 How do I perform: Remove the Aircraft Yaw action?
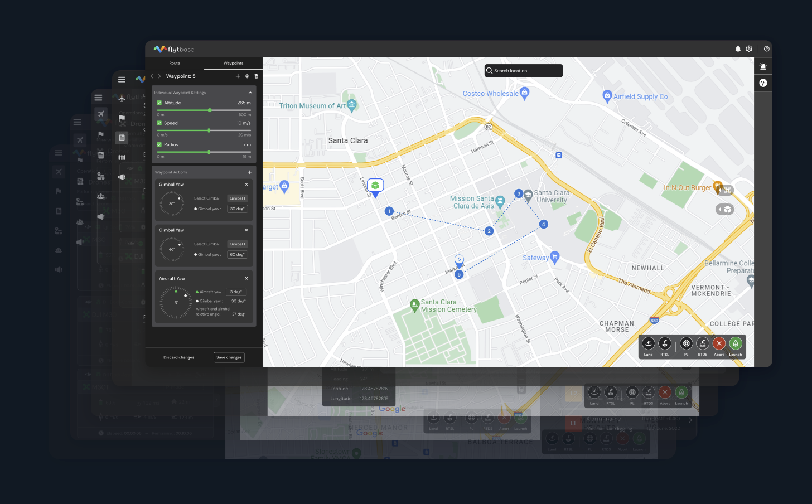pos(246,278)
